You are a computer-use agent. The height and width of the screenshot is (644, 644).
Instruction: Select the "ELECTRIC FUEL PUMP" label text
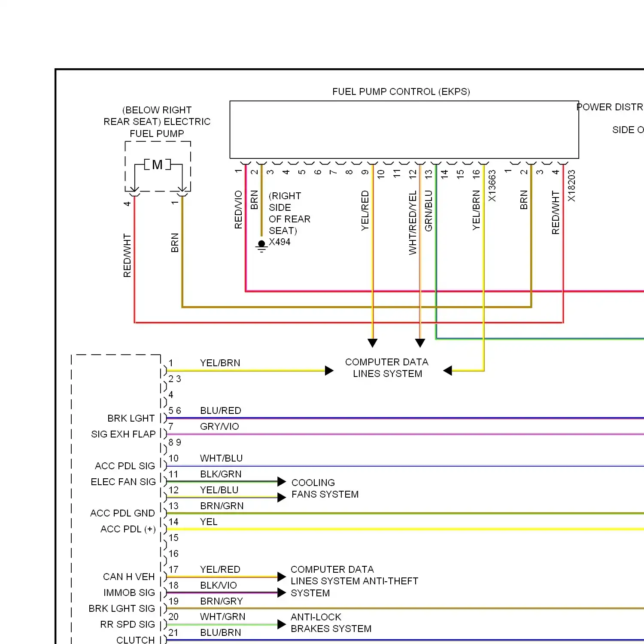(x=157, y=128)
